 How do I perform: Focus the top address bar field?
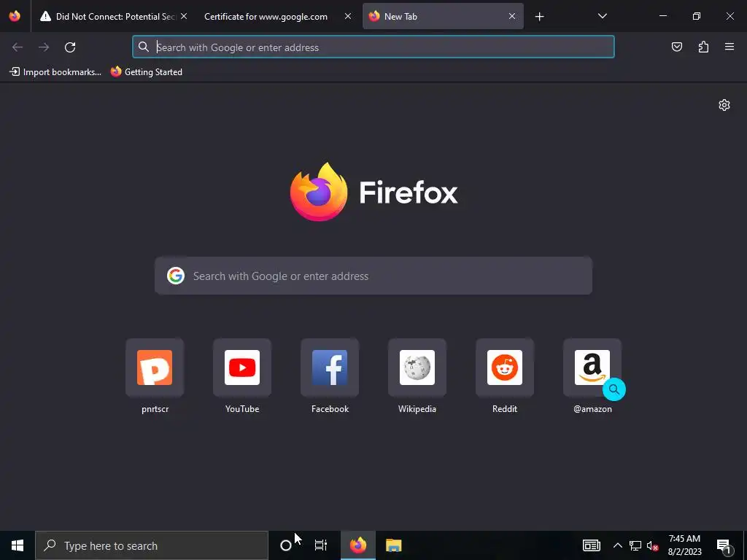point(373,47)
